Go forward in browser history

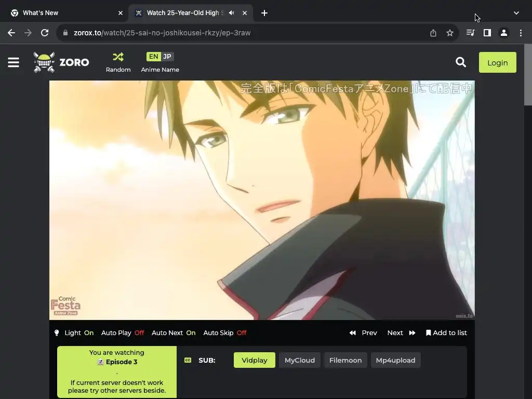click(28, 33)
